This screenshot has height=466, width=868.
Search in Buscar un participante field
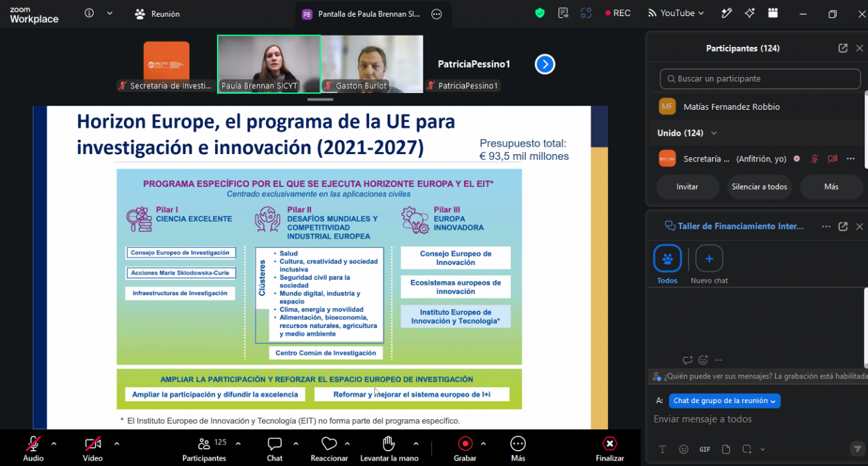[760, 79]
